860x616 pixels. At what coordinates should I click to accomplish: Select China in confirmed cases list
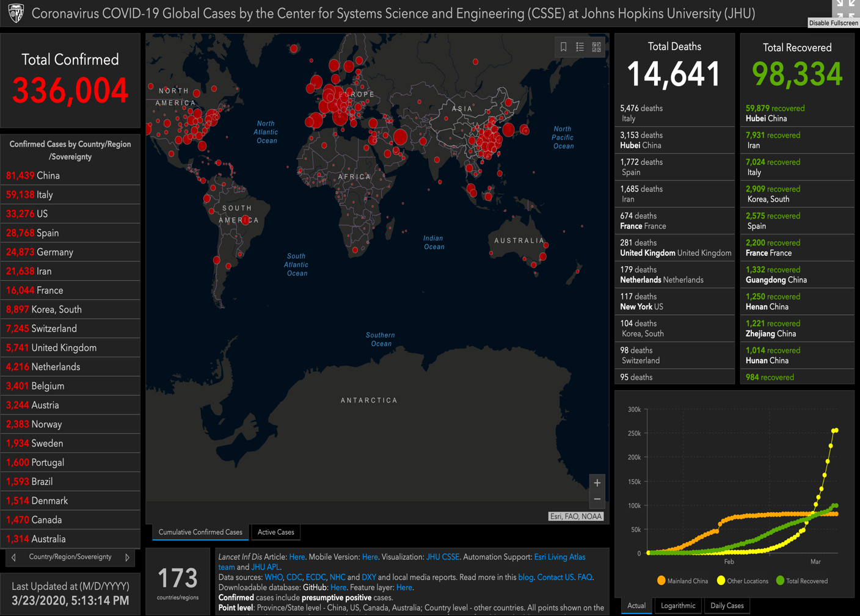(x=70, y=175)
